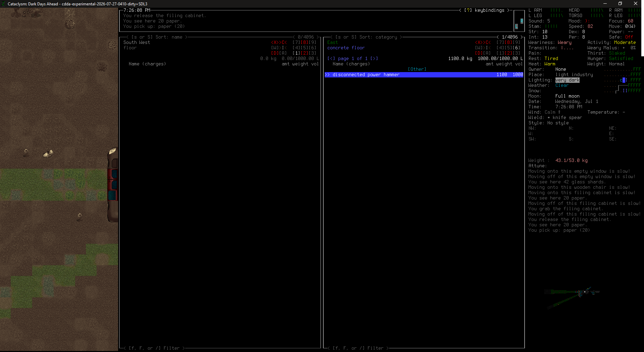Open the Filter field in East pane
Image resolution: width=644 pixels, height=352 pixels.
tap(358, 348)
